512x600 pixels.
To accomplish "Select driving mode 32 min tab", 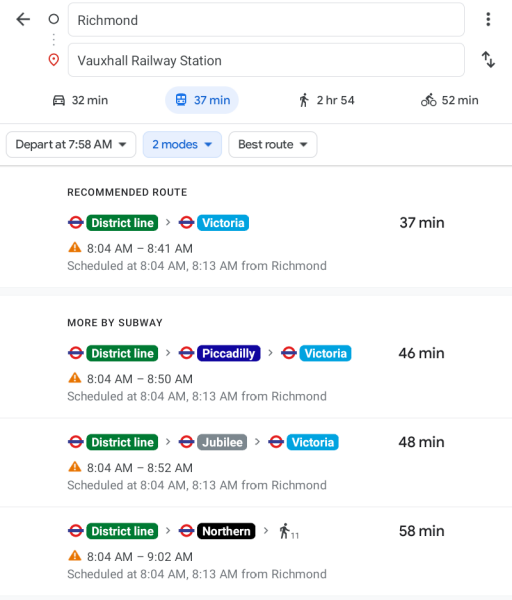I will tap(80, 100).
